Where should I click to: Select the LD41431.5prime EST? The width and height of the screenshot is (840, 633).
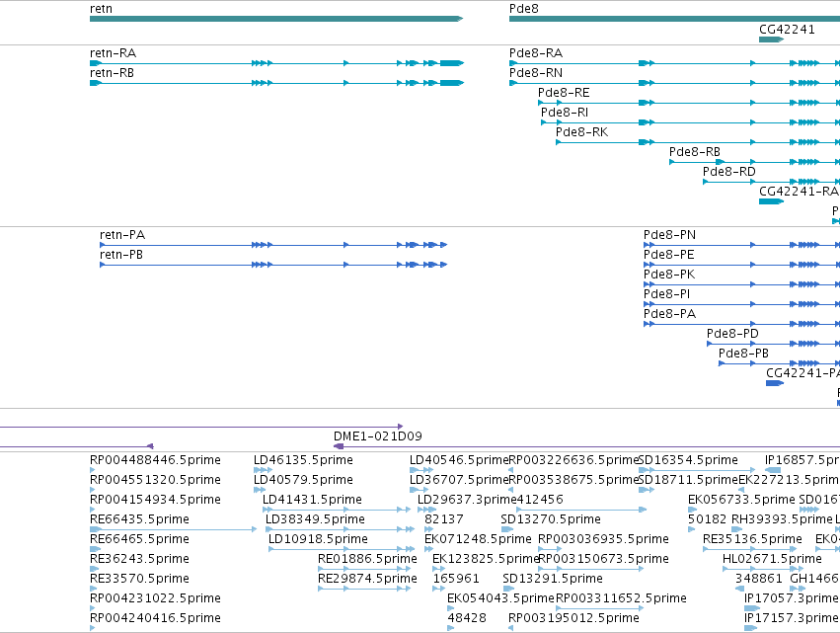[x=336, y=510]
